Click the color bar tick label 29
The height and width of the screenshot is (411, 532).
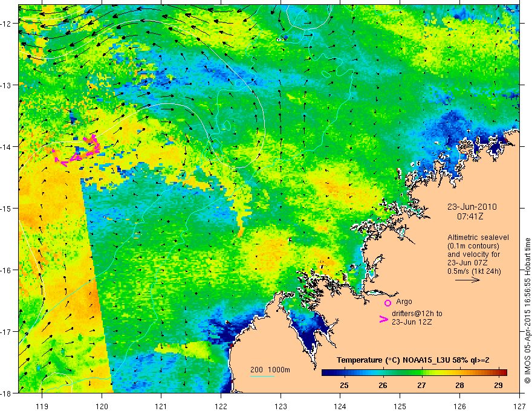(498, 386)
